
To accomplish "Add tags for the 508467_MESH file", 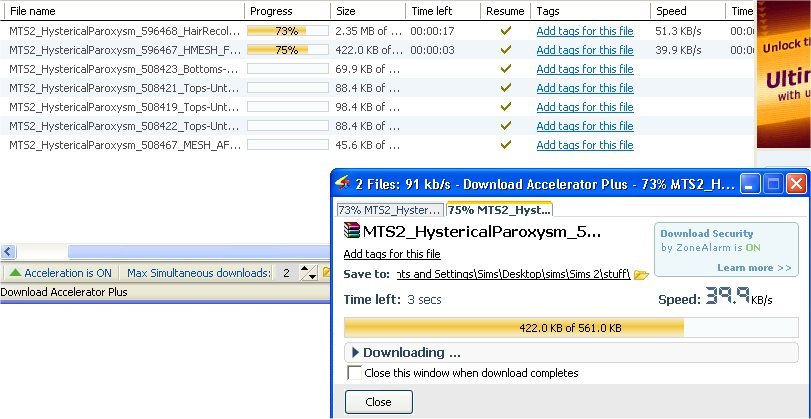I will [x=585, y=145].
